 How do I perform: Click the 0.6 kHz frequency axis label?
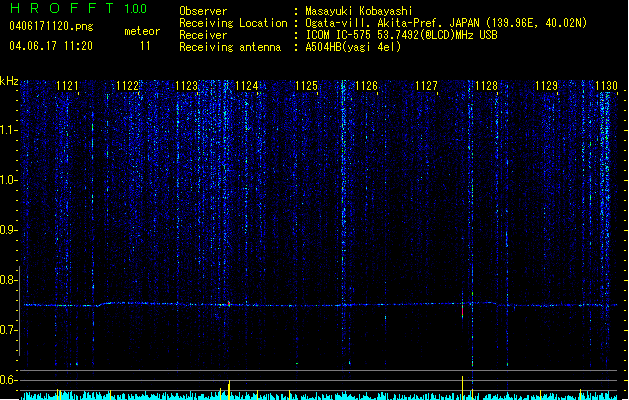pyautogui.click(x=8, y=380)
